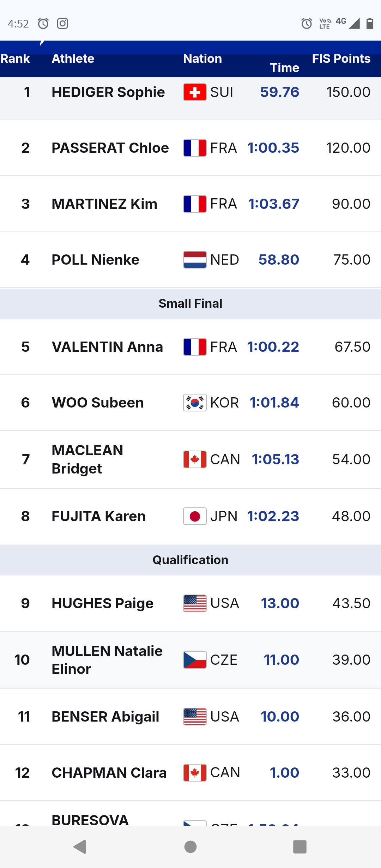381x868 pixels.
Task: Sort by FIS Points column header
Action: click(x=341, y=59)
